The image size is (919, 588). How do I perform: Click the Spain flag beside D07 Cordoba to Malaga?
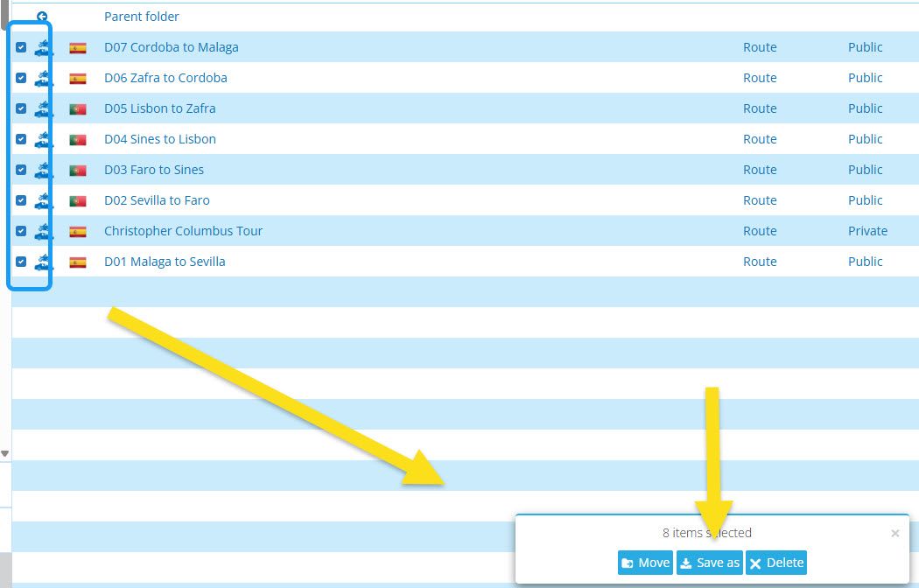coord(78,48)
